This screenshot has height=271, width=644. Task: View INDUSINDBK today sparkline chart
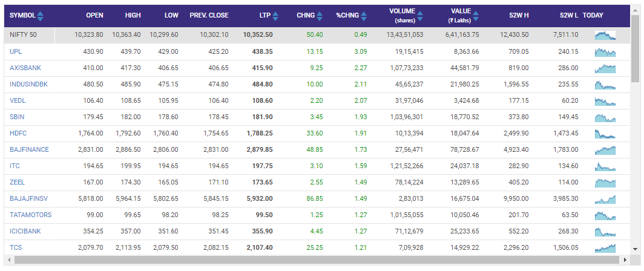605,85
